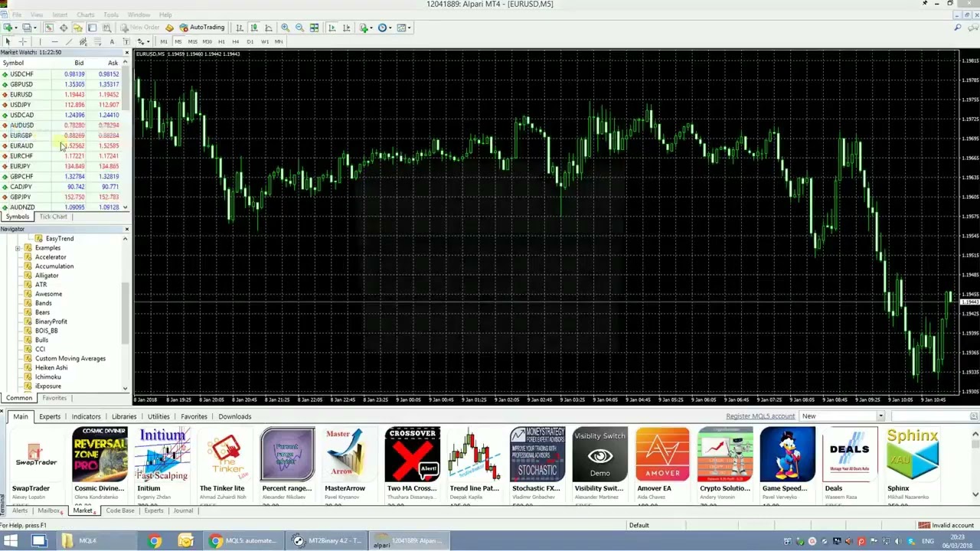The image size is (980, 551).
Task: Click the Profiles toolbar icon
Action: tap(27, 28)
